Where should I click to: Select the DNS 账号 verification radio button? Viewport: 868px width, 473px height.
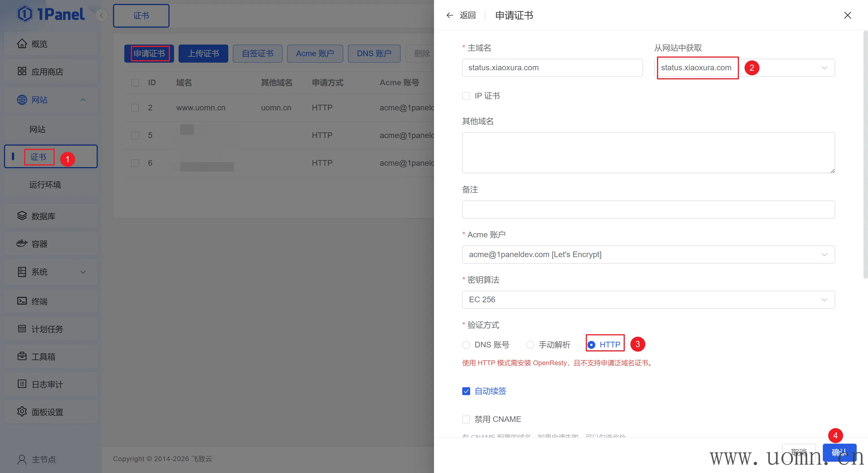coord(466,345)
